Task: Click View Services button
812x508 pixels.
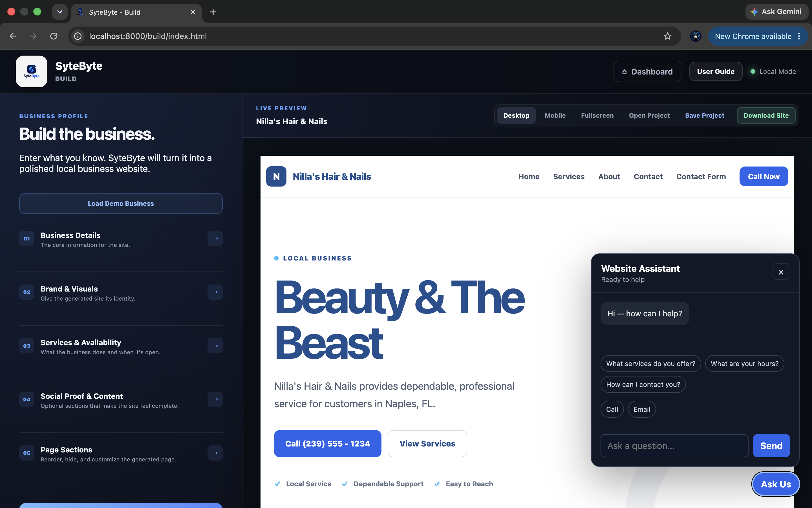Action: [427, 443]
